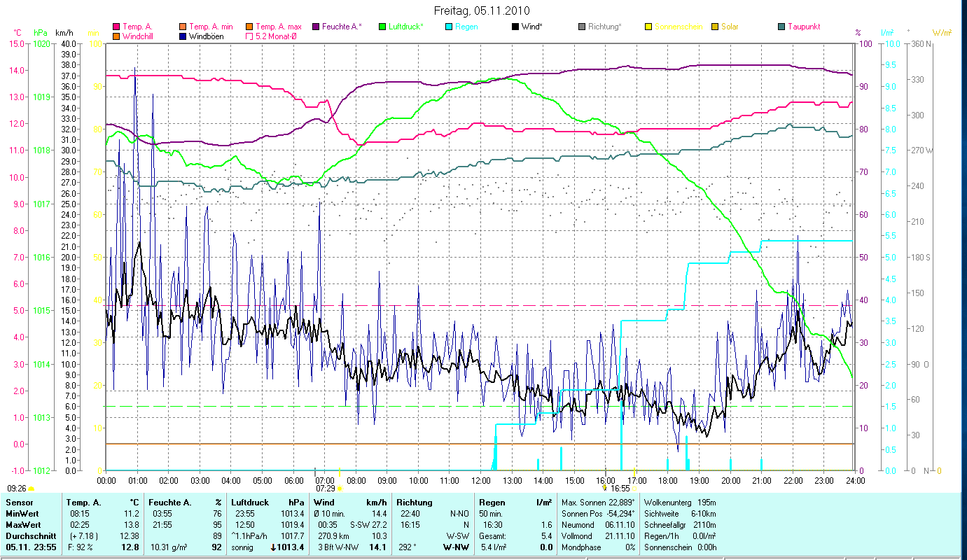Click the green Luftdruck legend square
967x560 pixels.
pos(382,27)
